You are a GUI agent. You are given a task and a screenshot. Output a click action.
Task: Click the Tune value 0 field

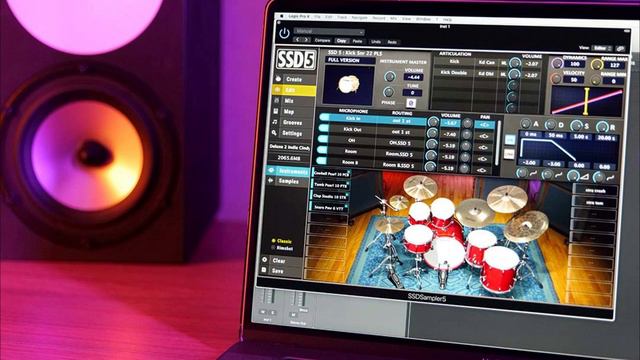pos(412,93)
